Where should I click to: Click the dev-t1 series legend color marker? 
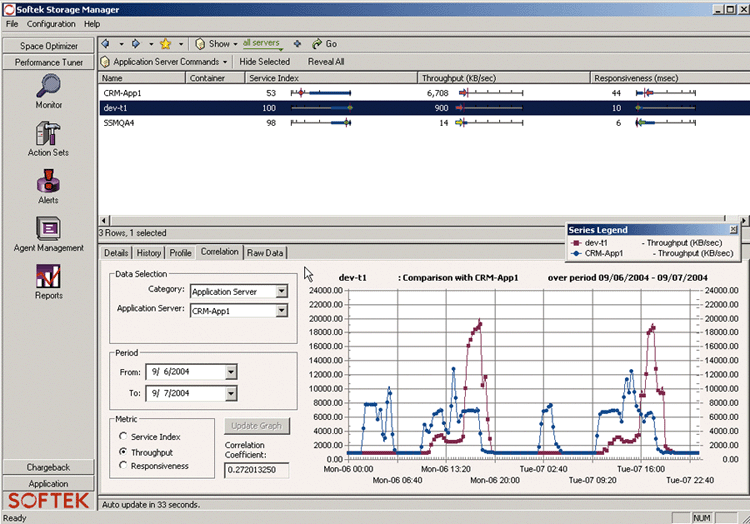(x=578, y=243)
